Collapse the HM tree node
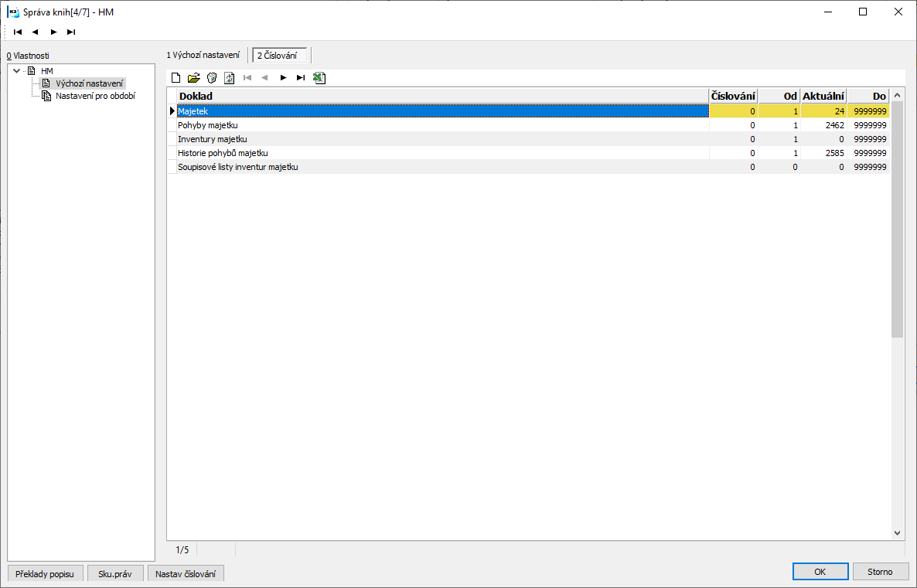 tap(17, 71)
